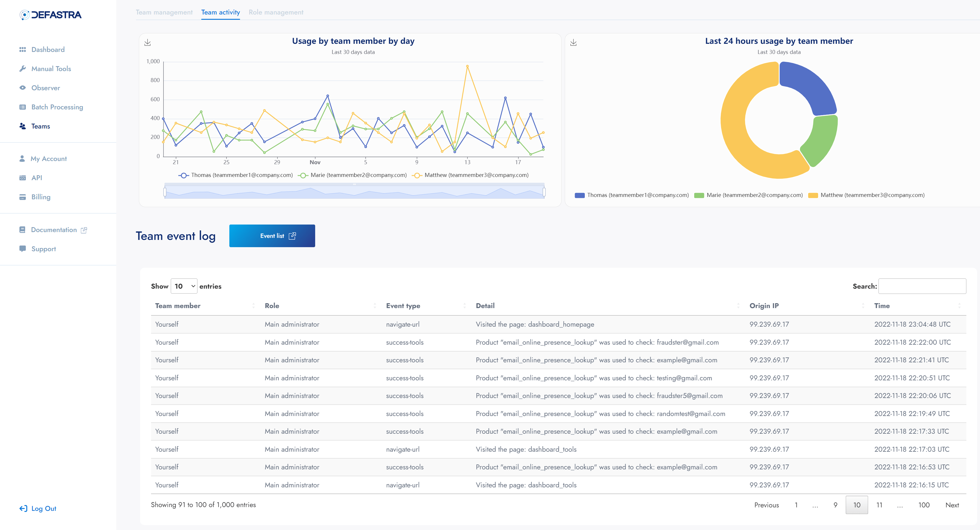Viewport: 980px width, 530px height.
Task: Grab the left handle of chart range slider
Action: (x=165, y=192)
